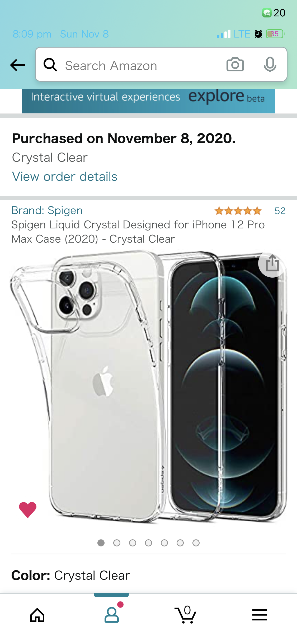Open the shopping cart icon
Screen dimensions: 297x644
point(186,615)
